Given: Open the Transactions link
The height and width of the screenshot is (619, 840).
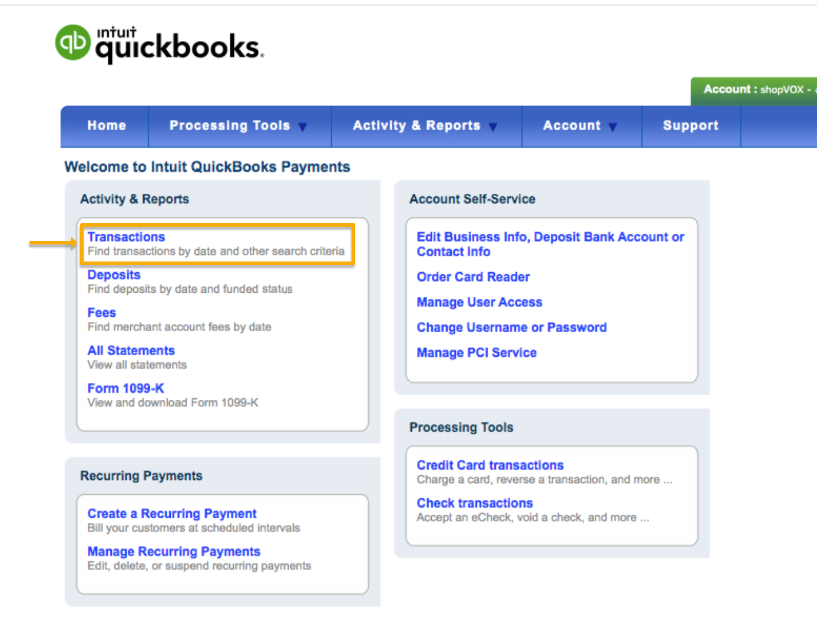Looking at the screenshot, I should 126,237.
